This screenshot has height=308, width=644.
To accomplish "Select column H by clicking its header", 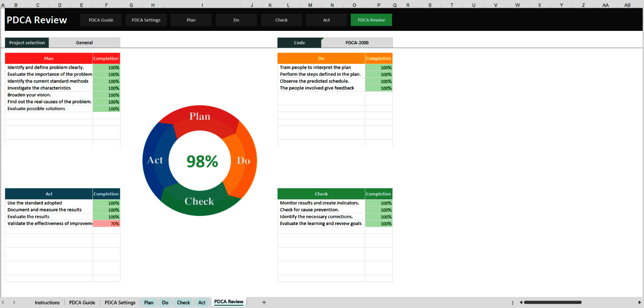I will tap(153, 5).
